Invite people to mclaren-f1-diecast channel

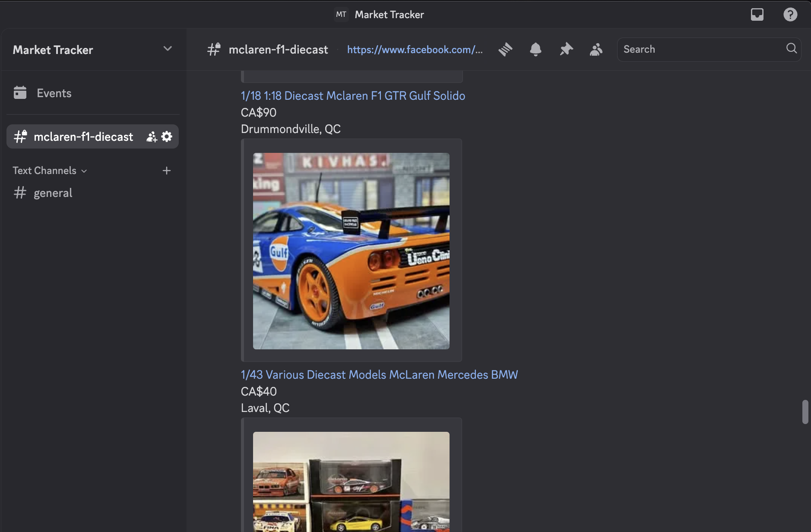tap(152, 137)
